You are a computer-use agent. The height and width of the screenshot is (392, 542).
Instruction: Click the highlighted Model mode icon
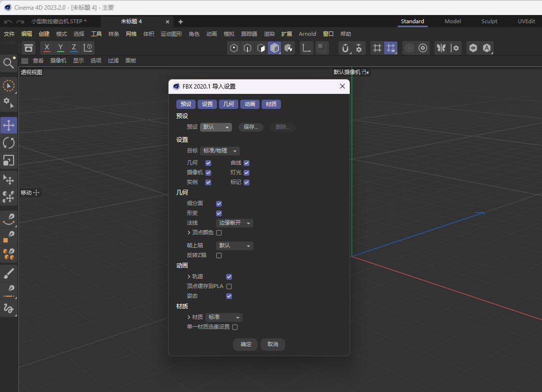click(x=275, y=48)
